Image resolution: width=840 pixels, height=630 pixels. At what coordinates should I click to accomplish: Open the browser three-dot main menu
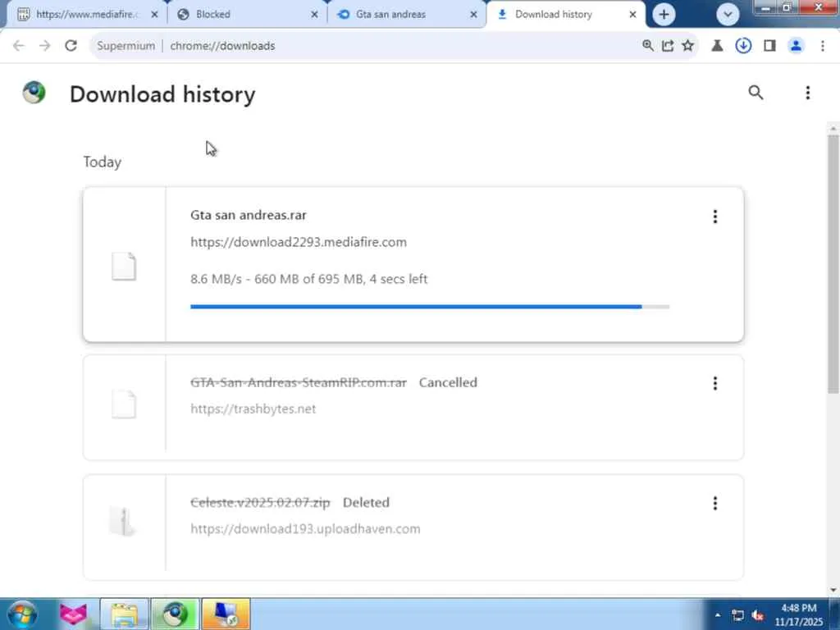click(822, 46)
